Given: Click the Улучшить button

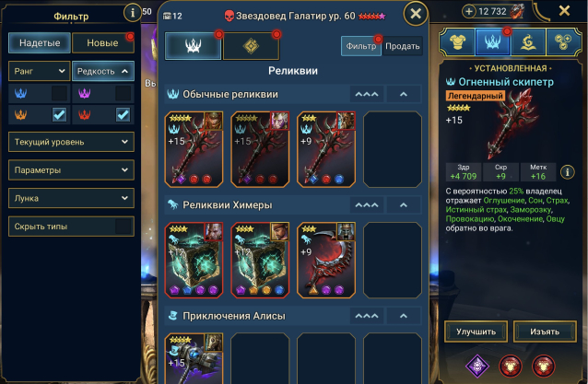Looking at the screenshot, I should [x=476, y=332].
